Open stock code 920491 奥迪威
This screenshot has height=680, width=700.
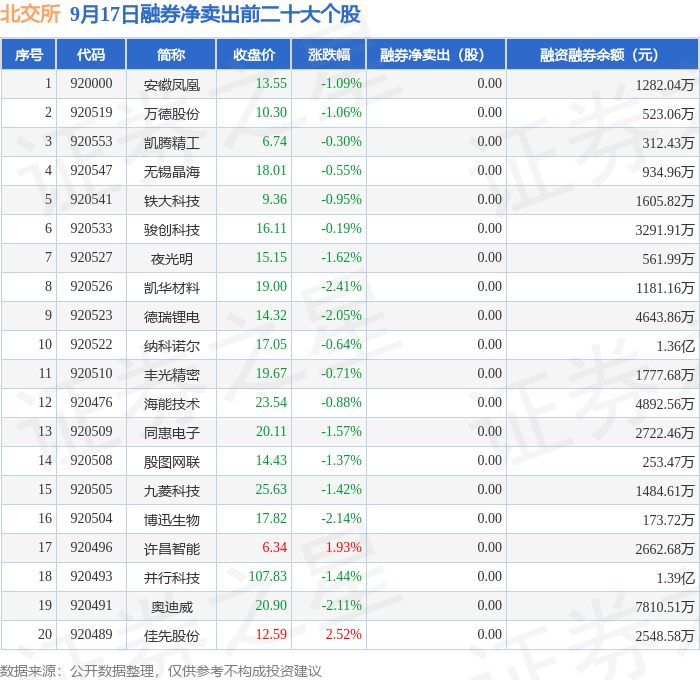[x=91, y=605]
